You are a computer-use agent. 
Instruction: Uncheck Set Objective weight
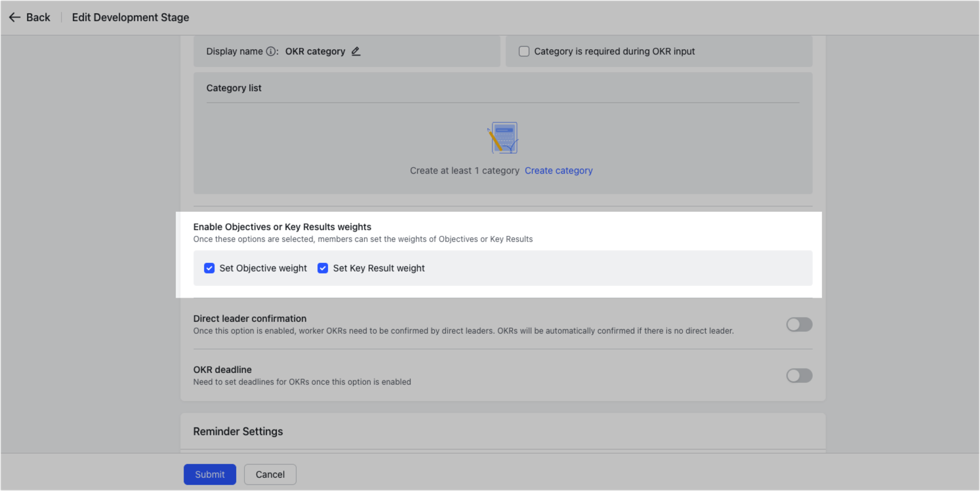[x=209, y=268]
